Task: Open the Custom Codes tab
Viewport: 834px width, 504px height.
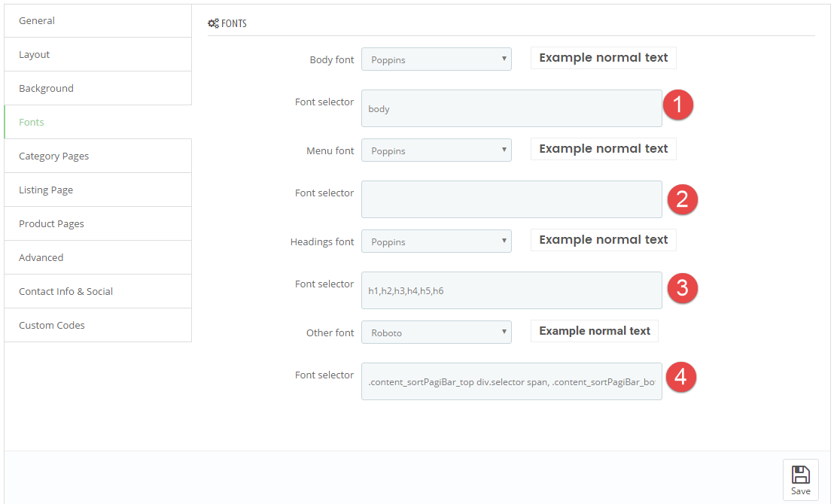Action: [98, 326]
